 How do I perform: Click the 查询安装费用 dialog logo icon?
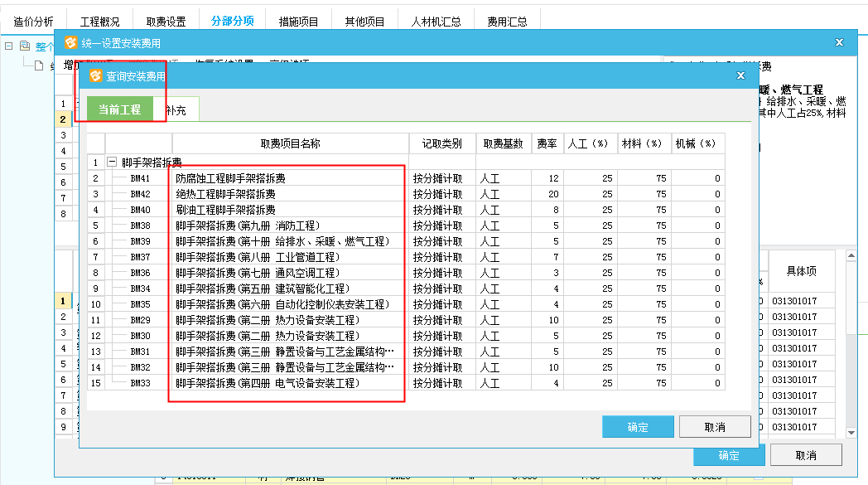tap(94, 76)
